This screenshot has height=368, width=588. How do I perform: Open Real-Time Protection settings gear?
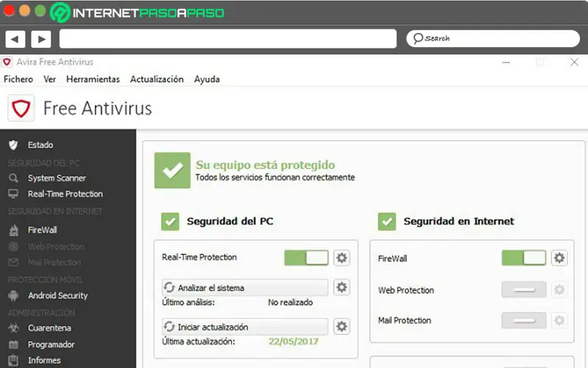[x=342, y=258]
